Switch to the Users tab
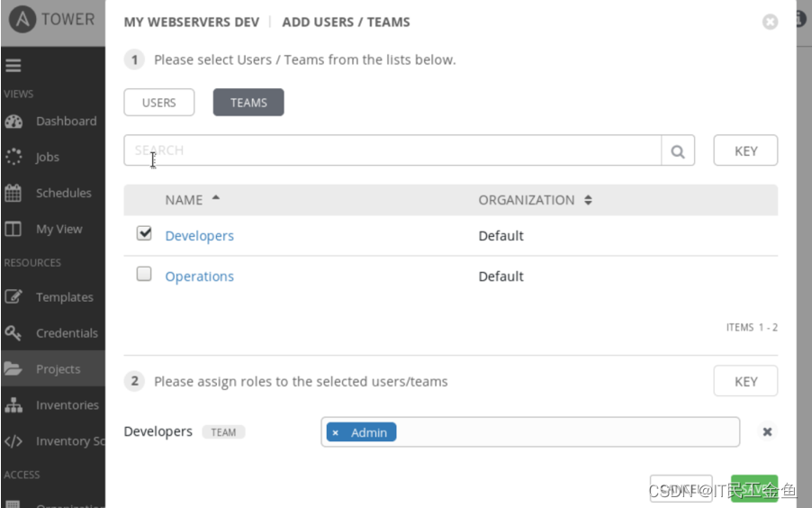The height and width of the screenshot is (508, 812). pos(159,102)
